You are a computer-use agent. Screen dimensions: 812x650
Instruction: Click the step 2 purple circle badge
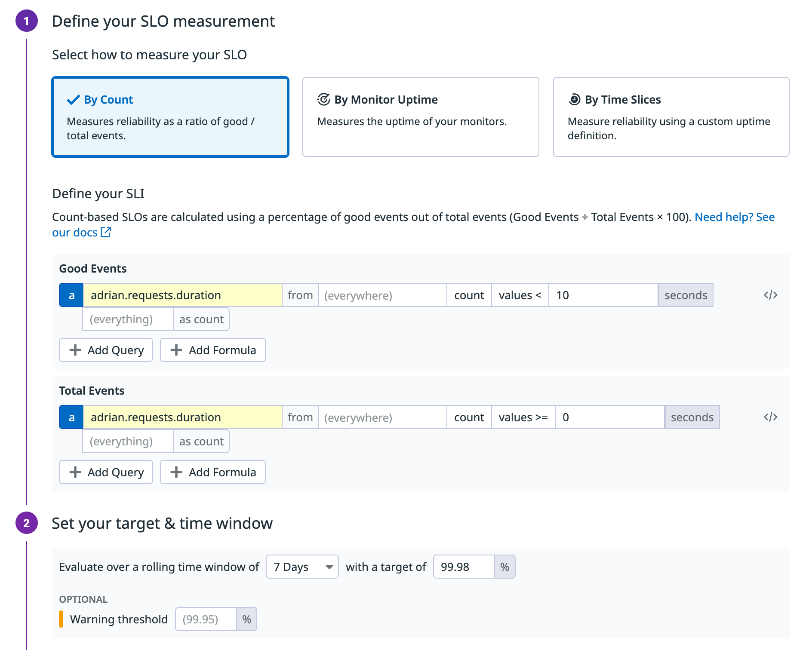coord(27,523)
